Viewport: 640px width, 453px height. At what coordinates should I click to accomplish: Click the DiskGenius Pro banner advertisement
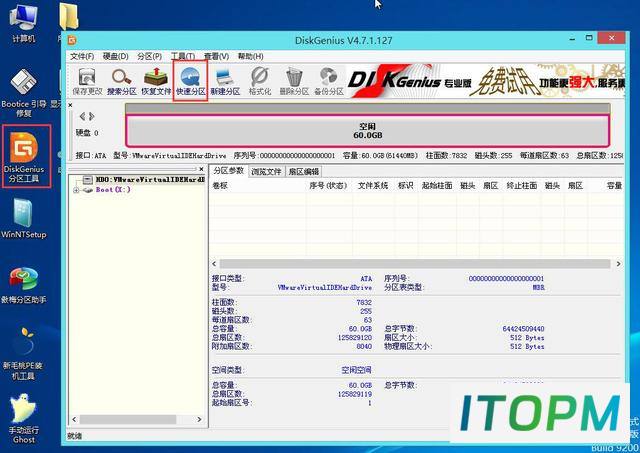(x=485, y=81)
